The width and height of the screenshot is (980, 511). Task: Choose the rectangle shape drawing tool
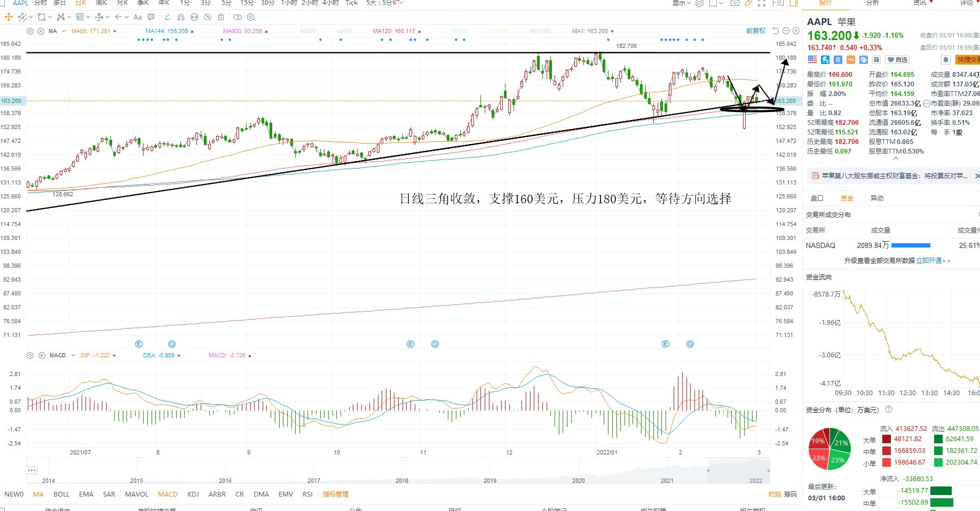tap(42, 17)
